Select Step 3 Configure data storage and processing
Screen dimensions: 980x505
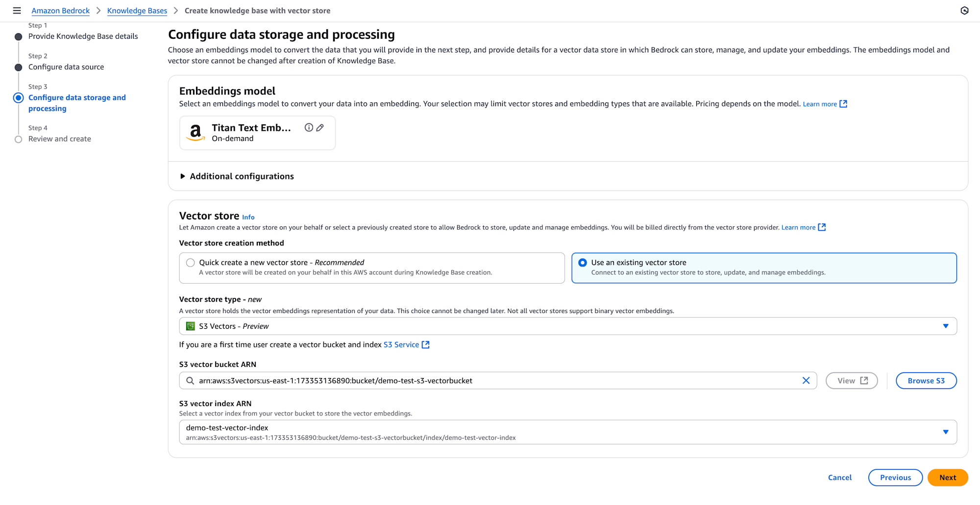(77, 103)
